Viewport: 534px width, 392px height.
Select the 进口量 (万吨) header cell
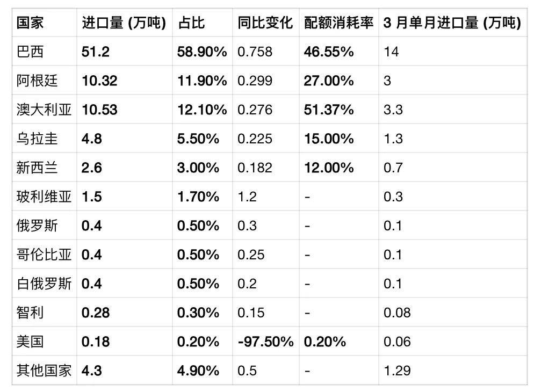pyautogui.click(x=124, y=23)
